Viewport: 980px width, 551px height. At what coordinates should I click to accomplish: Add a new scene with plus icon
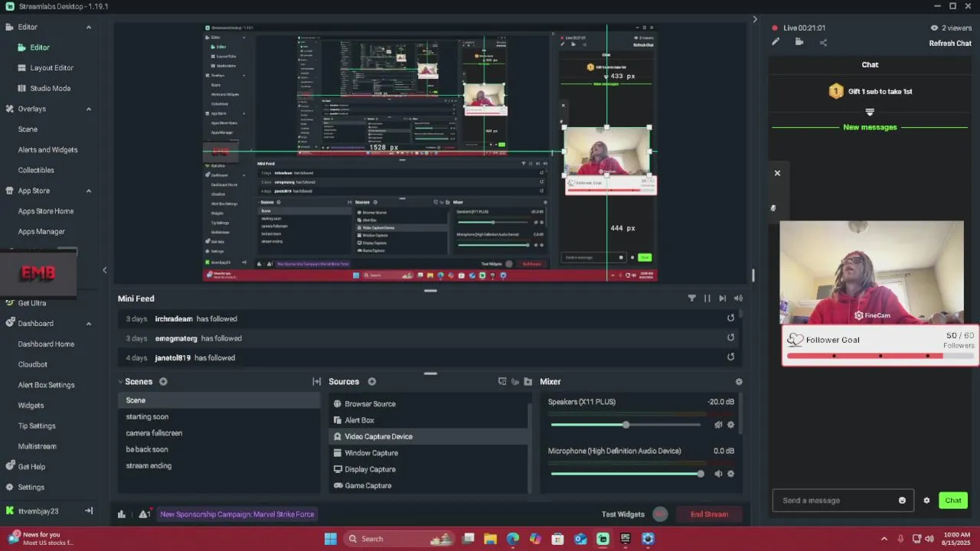point(163,382)
